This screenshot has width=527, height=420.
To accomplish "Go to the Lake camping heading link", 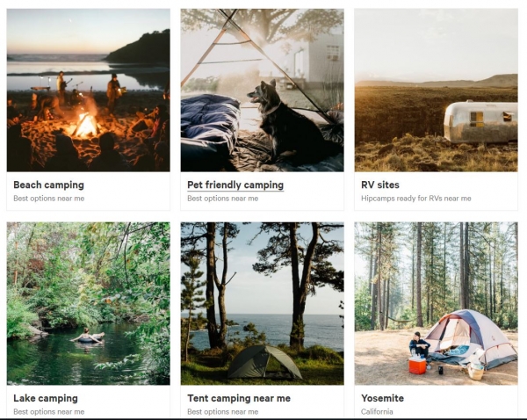I will 46,398.
